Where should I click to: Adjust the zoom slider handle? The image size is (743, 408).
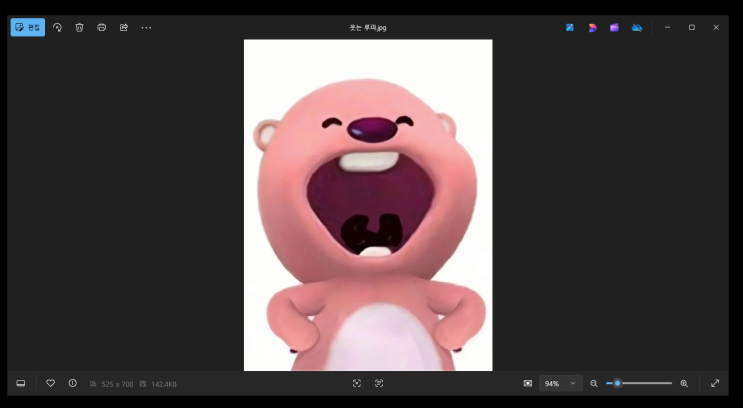click(x=617, y=383)
